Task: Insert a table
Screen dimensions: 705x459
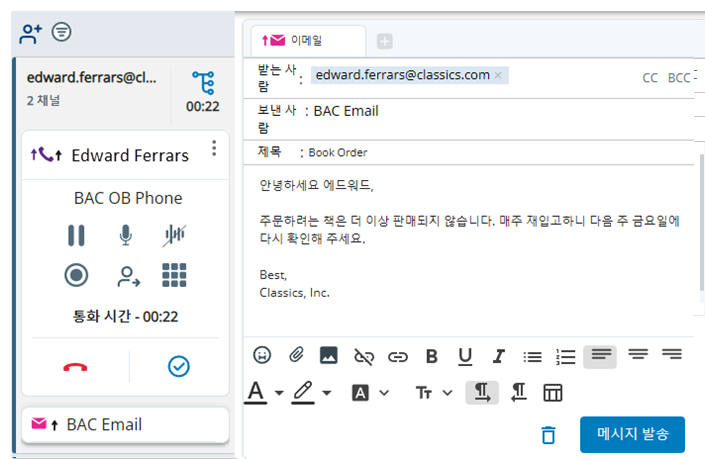Action: (x=553, y=393)
